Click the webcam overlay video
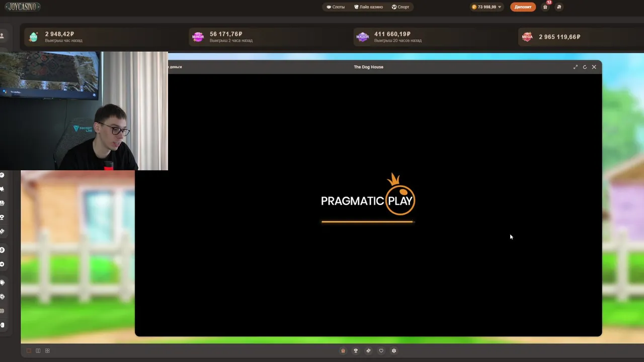 click(x=84, y=111)
